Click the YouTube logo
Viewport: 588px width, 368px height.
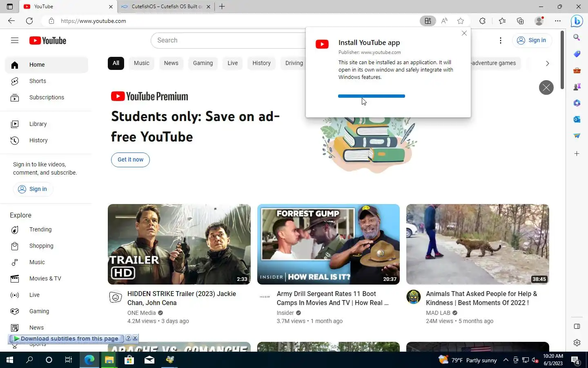coord(48,40)
